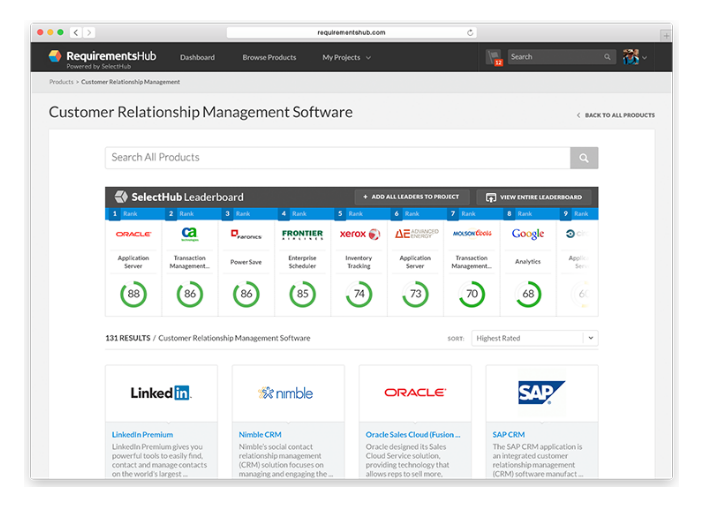
Task: Click the grey search button beside Search All Products
Action: click(x=584, y=158)
